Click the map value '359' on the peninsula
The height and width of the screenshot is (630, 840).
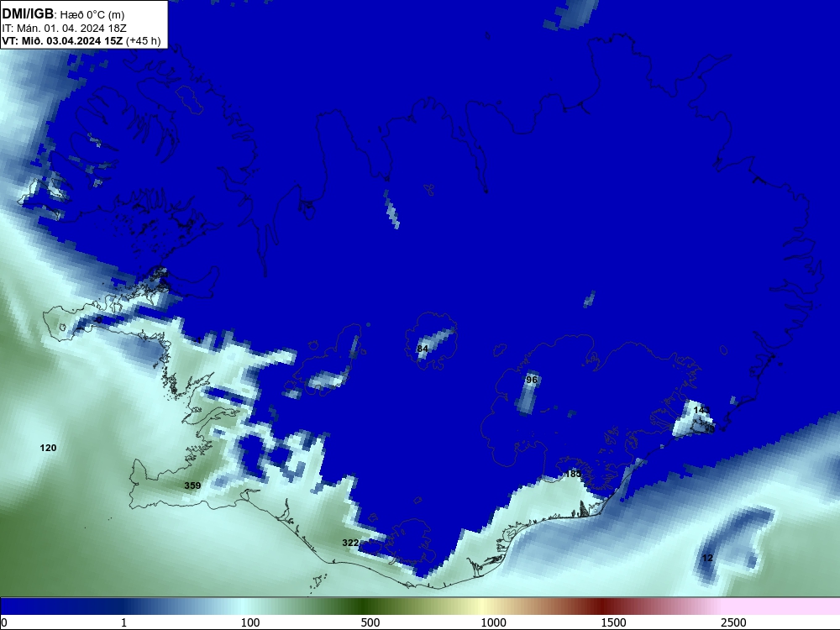tap(192, 486)
